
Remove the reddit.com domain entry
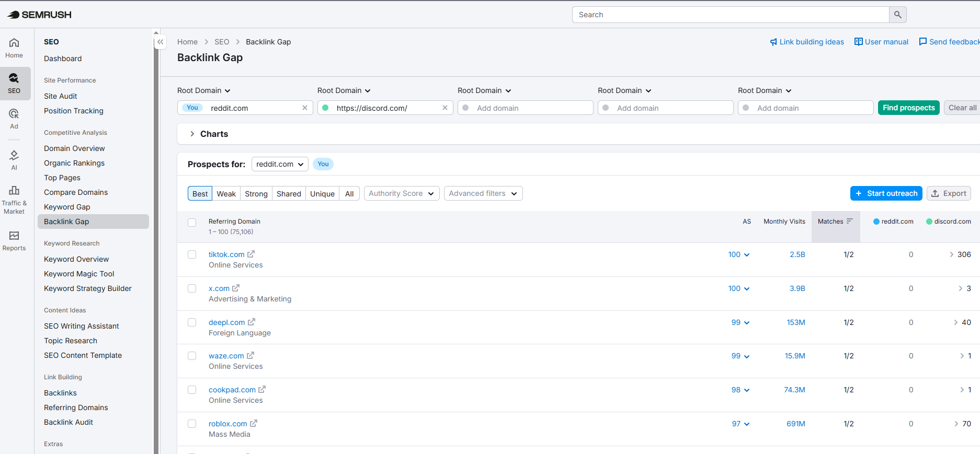pyautogui.click(x=305, y=108)
